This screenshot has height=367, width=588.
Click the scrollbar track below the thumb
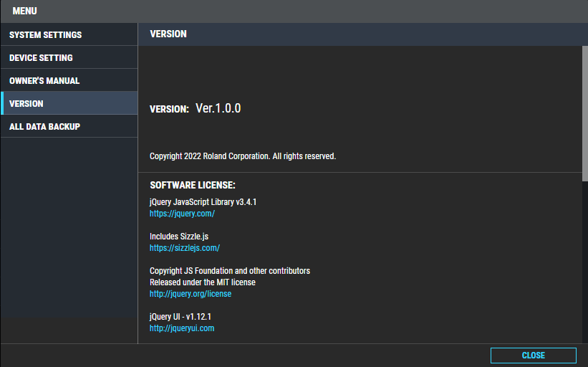click(584, 262)
